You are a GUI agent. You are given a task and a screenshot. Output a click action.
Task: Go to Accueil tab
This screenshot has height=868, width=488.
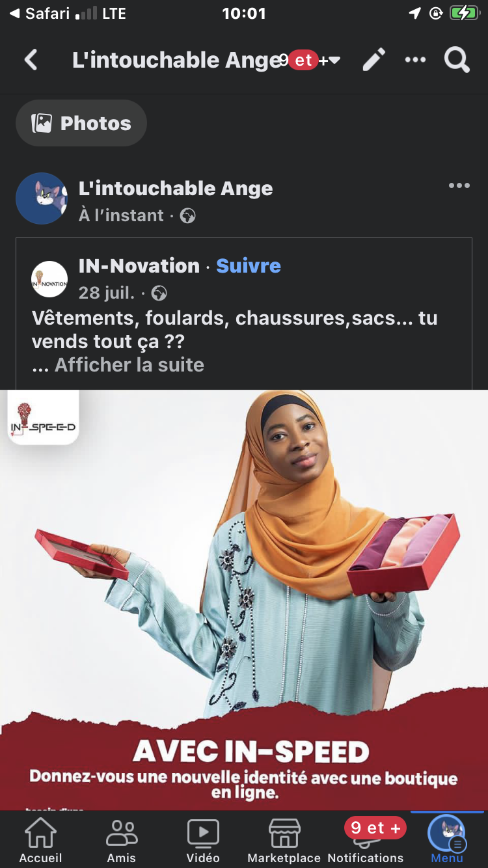(40, 840)
